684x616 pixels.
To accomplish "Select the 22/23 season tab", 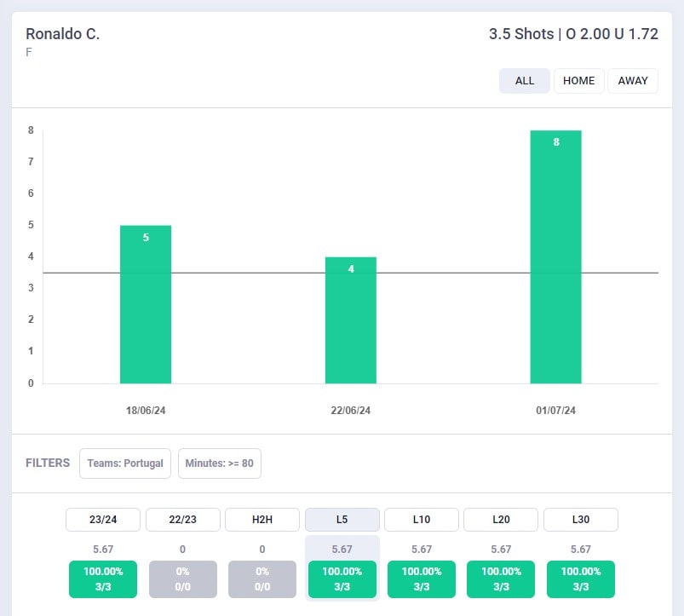I will [183, 520].
